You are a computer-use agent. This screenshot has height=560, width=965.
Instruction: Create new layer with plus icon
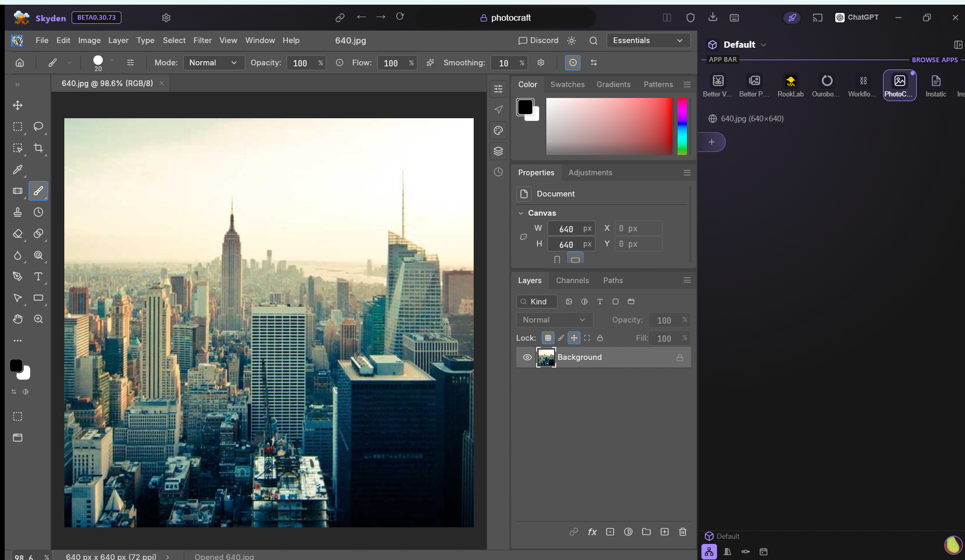pyautogui.click(x=665, y=531)
